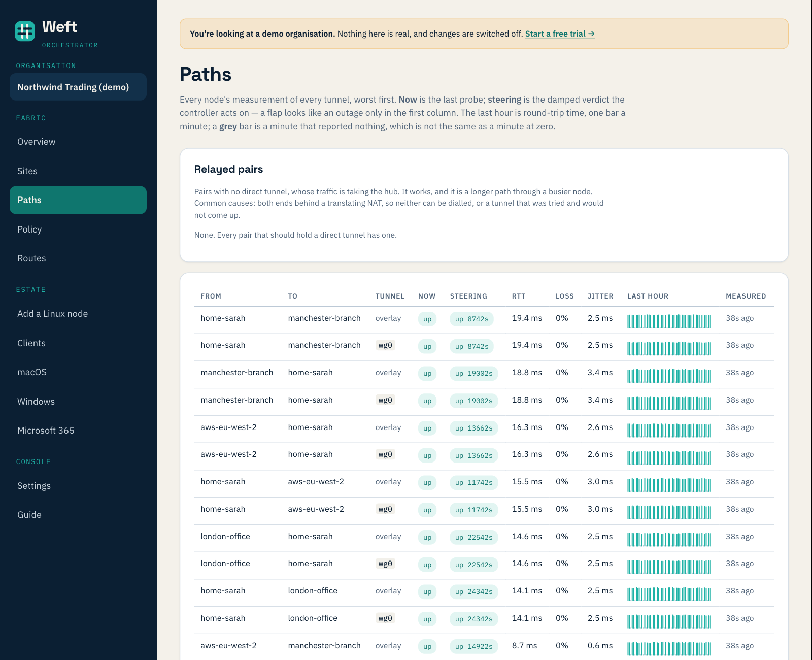Click the TO column header

pos(293,296)
